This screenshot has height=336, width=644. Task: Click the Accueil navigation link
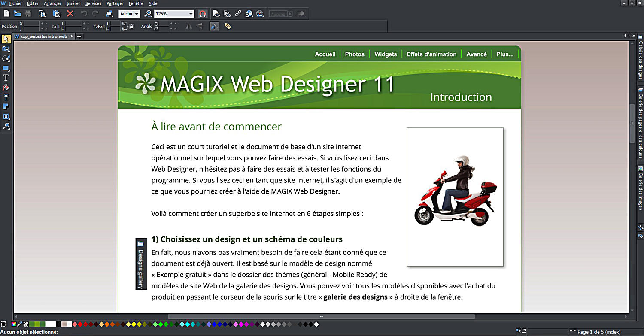[325, 54]
